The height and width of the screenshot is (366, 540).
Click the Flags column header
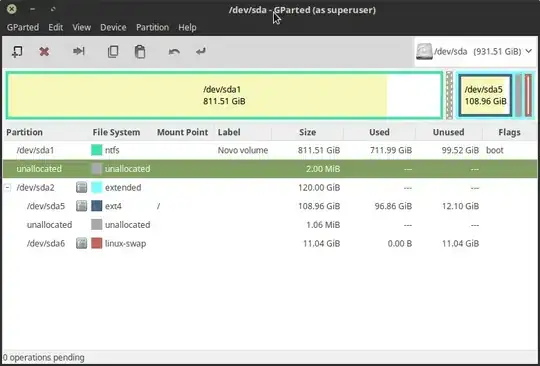(509, 132)
